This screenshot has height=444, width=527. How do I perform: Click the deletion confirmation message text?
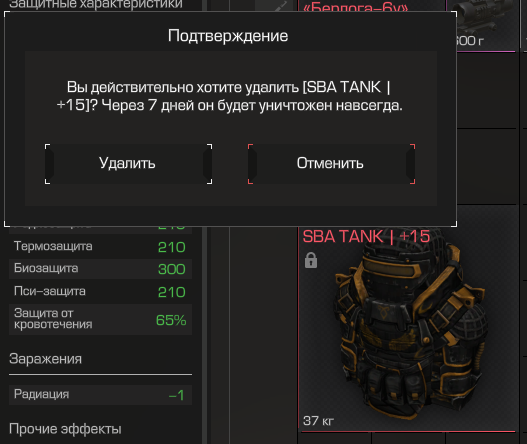pyautogui.click(x=229, y=96)
